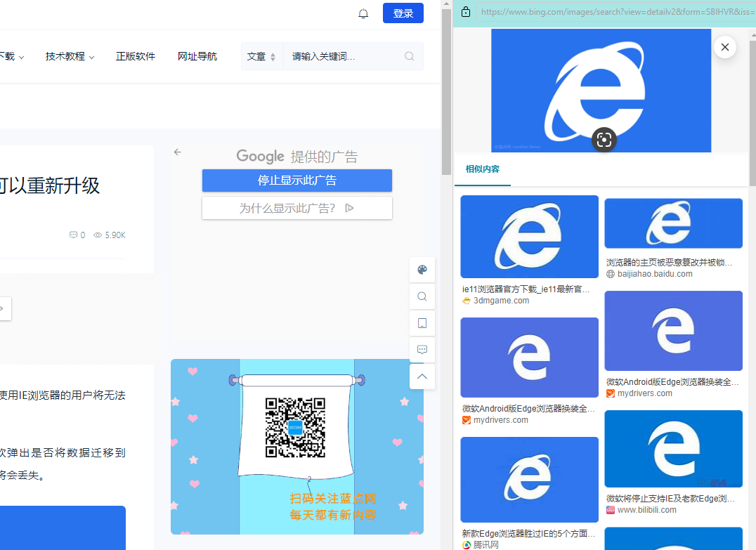Open the 正版软件 menu item
Image resolution: width=756 pixels, height=550 pixels.
(x=136, y=56)
